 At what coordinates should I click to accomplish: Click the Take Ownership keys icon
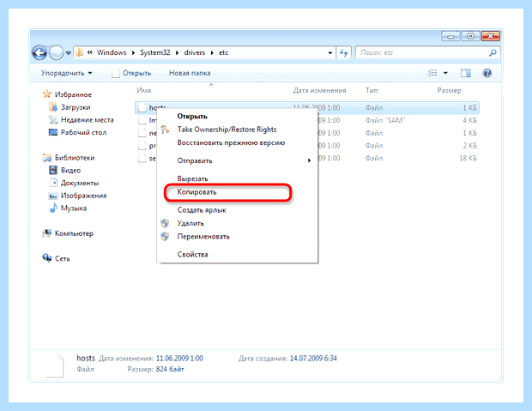coord(165,130)
